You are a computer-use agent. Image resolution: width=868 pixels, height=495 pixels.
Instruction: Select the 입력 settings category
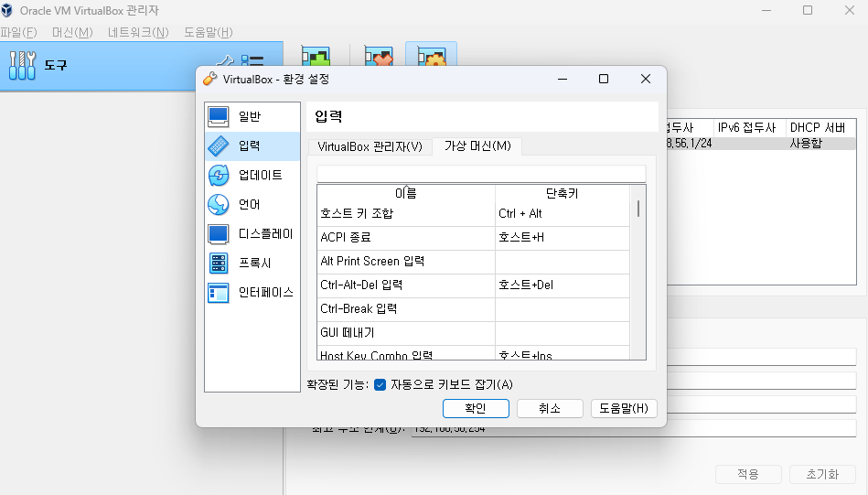(x=252, y=145)
